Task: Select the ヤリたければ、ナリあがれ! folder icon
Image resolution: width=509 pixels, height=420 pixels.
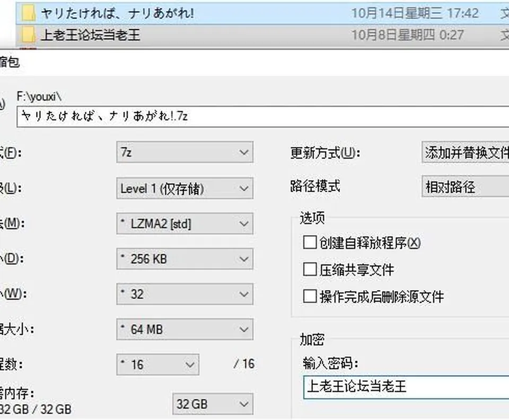Action: point(29,14)
